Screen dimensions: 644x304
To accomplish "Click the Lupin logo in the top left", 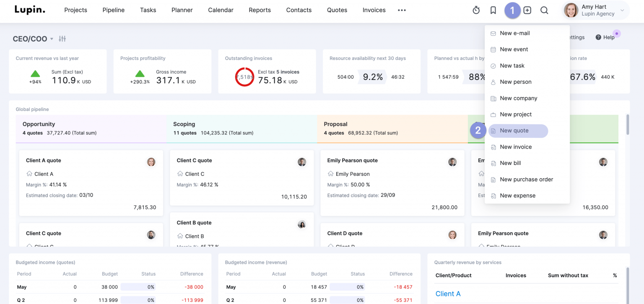I will coord(29,10).
